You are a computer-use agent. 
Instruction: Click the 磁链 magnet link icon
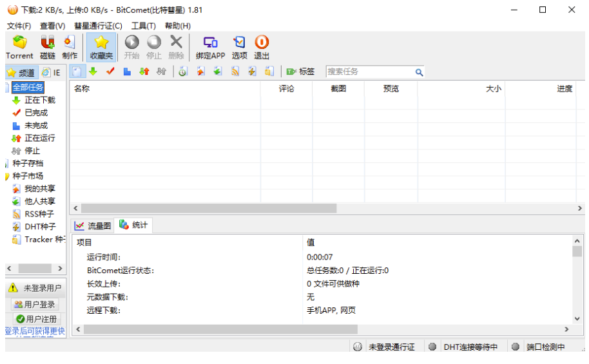click(48, 47)
